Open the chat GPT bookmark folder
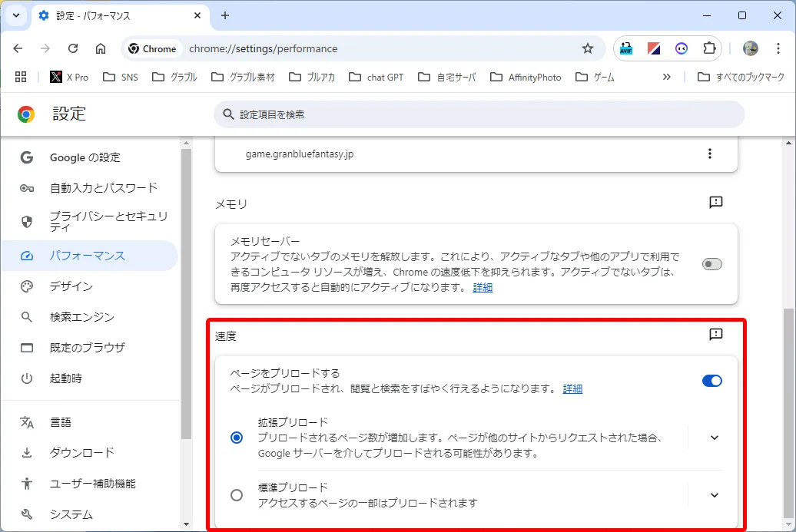The width and height of the screenshot is (796, 532). click(376, 77)
